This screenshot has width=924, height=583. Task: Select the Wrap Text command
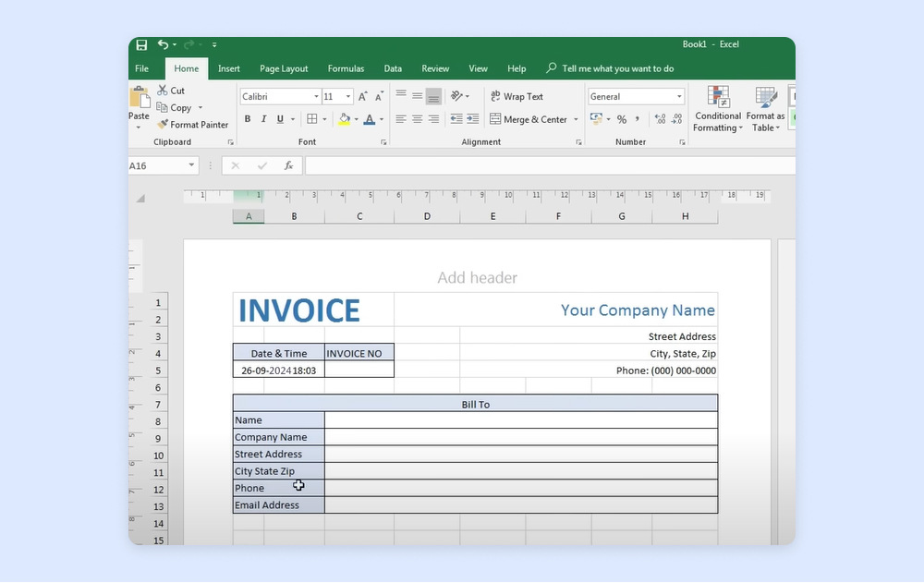coord(517,96)
